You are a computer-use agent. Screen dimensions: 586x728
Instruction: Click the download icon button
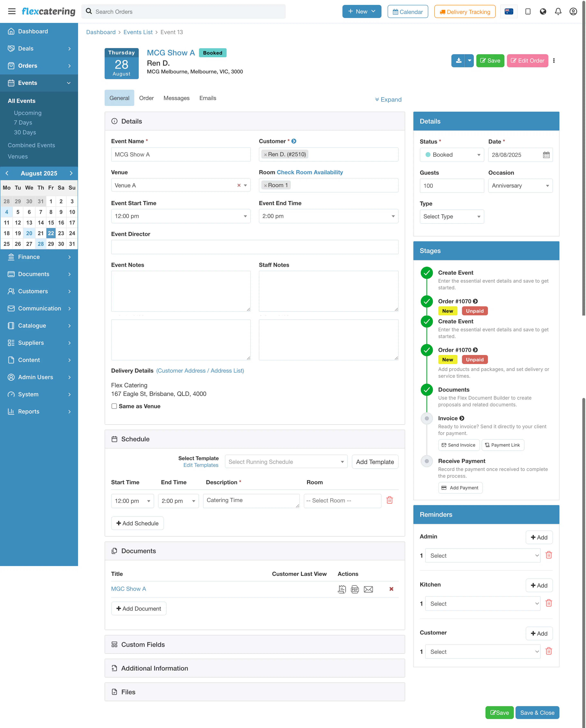[x=459, y=61]
